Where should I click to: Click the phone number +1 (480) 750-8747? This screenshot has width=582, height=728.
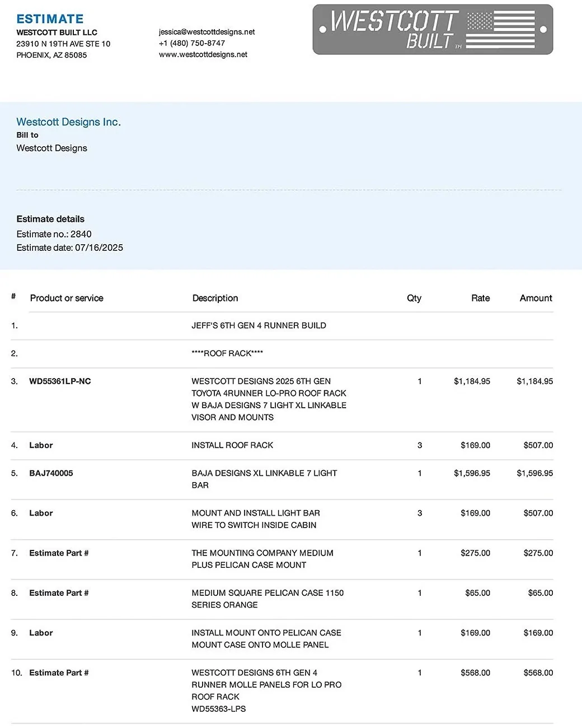(x=192, y=43)
